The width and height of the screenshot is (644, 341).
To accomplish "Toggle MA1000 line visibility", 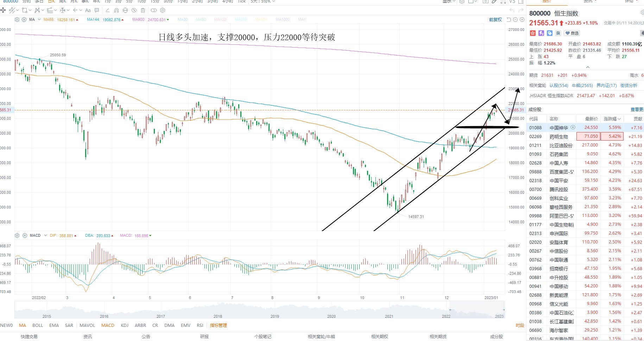I will 283,20.
